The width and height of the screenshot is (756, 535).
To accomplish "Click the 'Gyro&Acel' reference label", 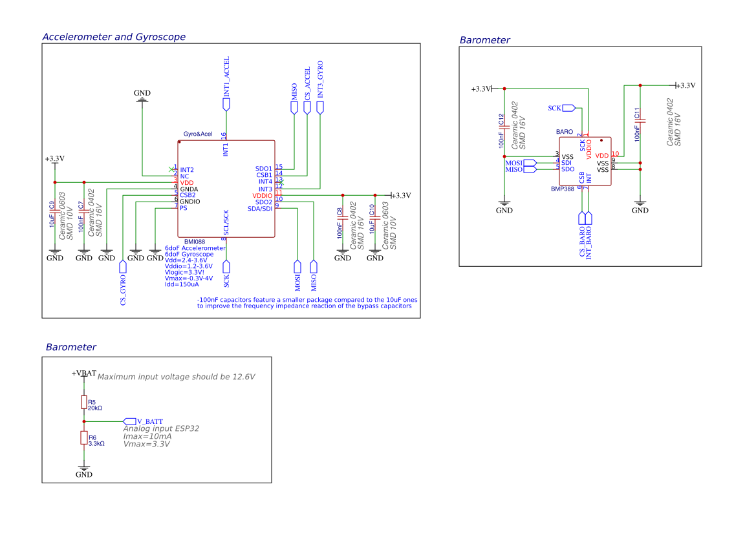I will coord(198,134).
